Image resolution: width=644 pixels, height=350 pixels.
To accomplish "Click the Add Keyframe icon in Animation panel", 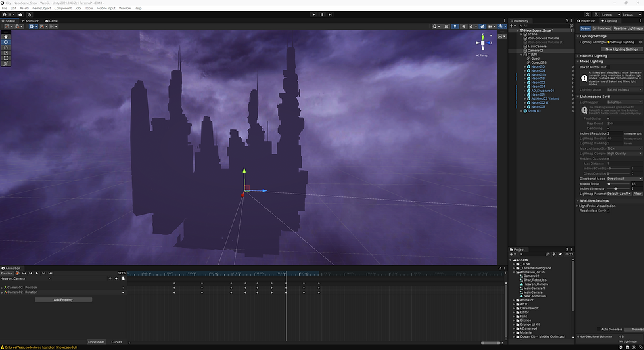I will (116, 278).
